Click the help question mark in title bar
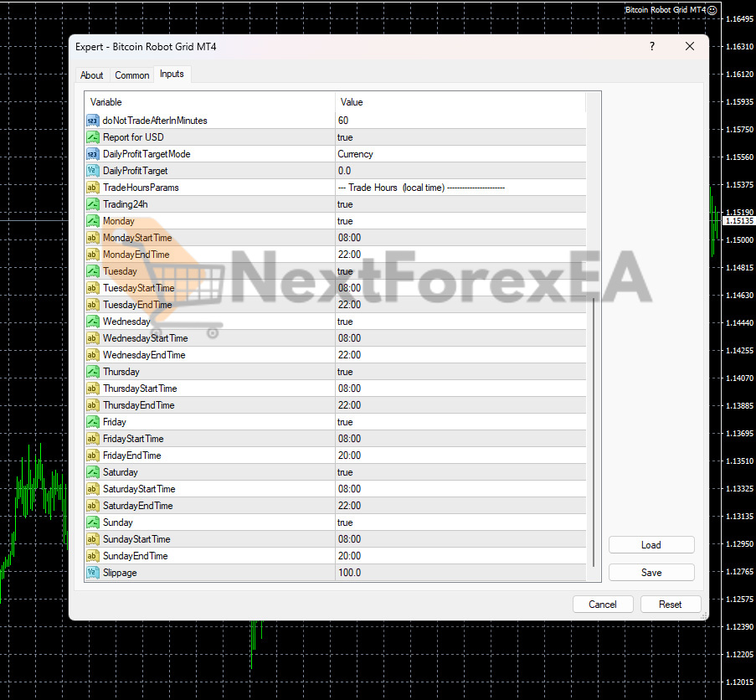This screenshot has width=756, height=700. 652,47
